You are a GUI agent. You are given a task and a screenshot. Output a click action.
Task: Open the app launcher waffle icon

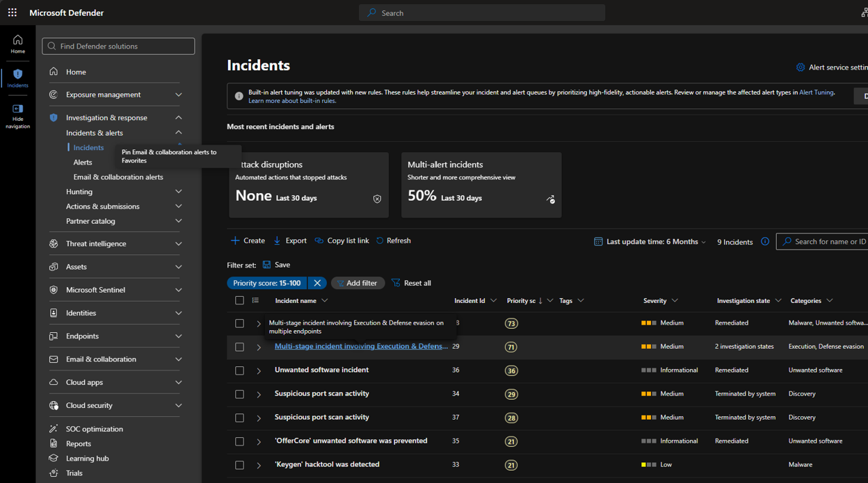coord(13,13)
